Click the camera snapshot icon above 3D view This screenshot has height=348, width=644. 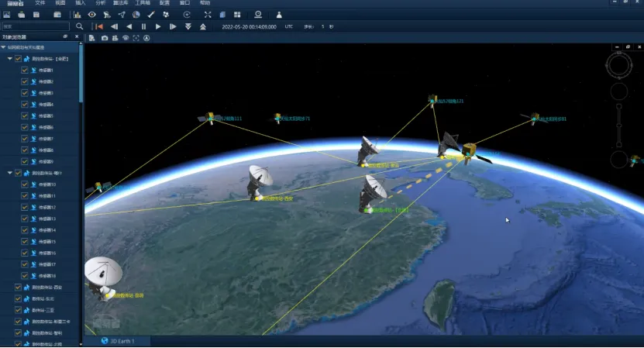104,37
